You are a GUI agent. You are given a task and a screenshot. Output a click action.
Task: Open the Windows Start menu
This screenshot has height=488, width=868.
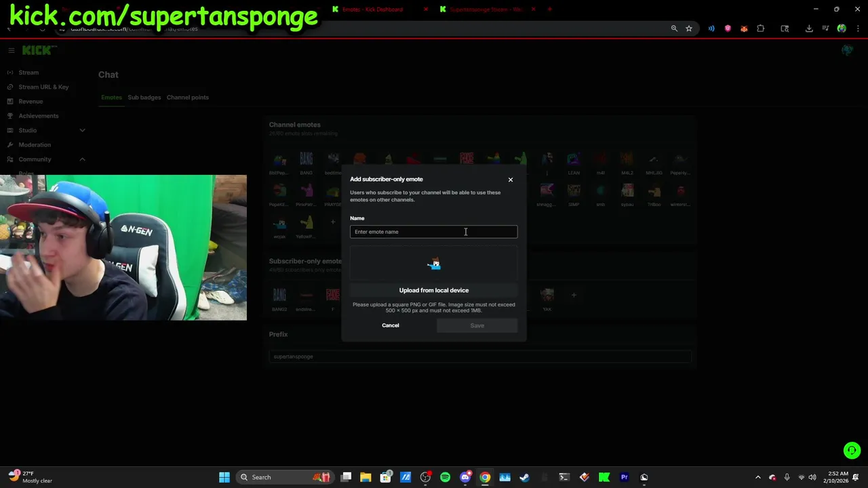tap(224, 477)
